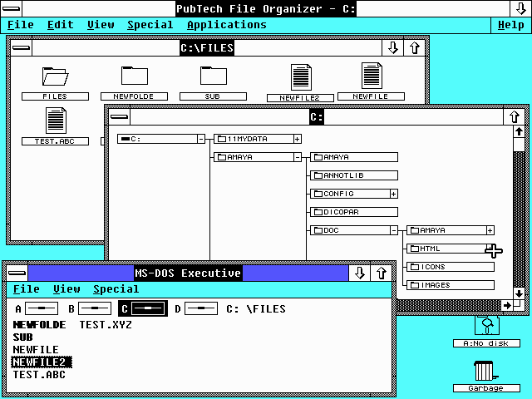Select the DICOPAR folder in tree
Image resolution: width=532 pixels, height=399 pixels.
click(354, 212)
